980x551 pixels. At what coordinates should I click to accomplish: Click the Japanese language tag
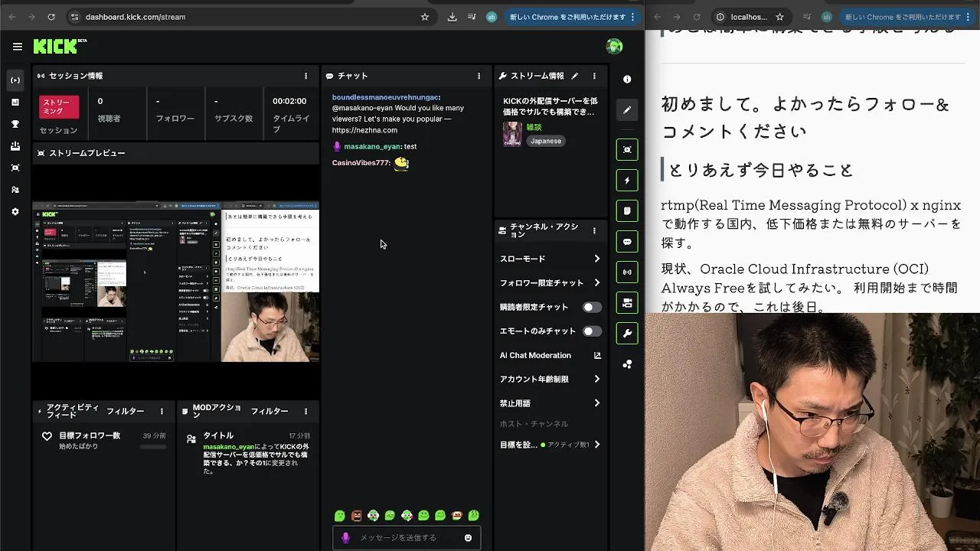click(x=546, y=141)
